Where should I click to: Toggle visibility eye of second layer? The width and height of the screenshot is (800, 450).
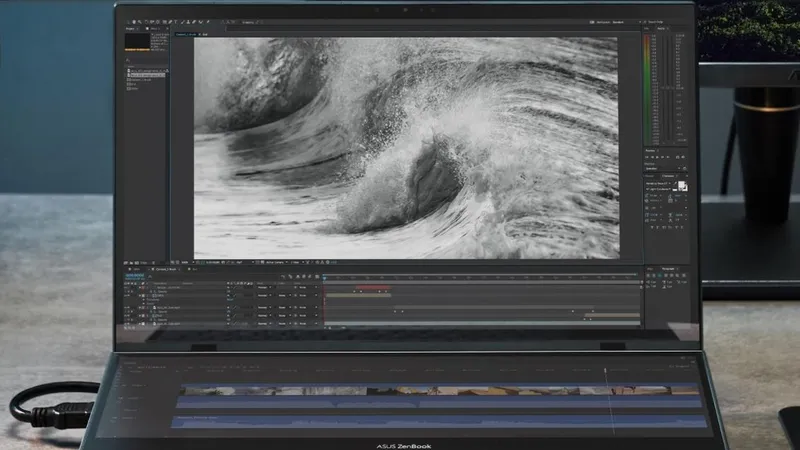click(126, 295)
